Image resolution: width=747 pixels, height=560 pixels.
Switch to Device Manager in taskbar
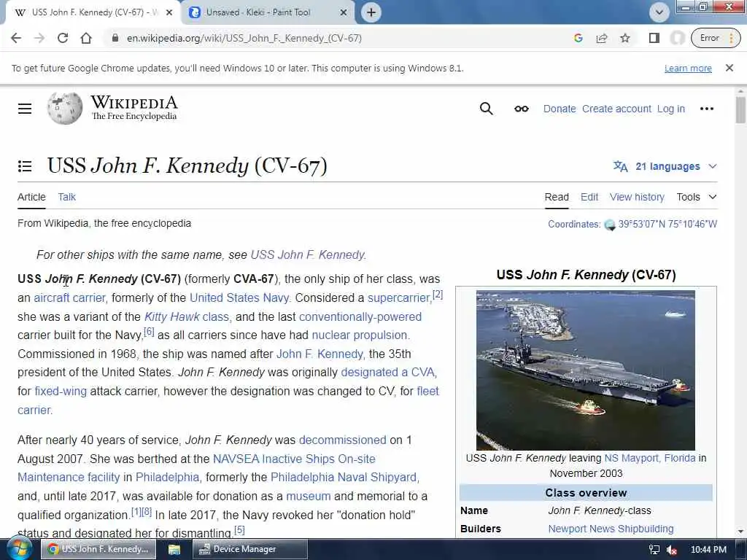click(249, 549)
